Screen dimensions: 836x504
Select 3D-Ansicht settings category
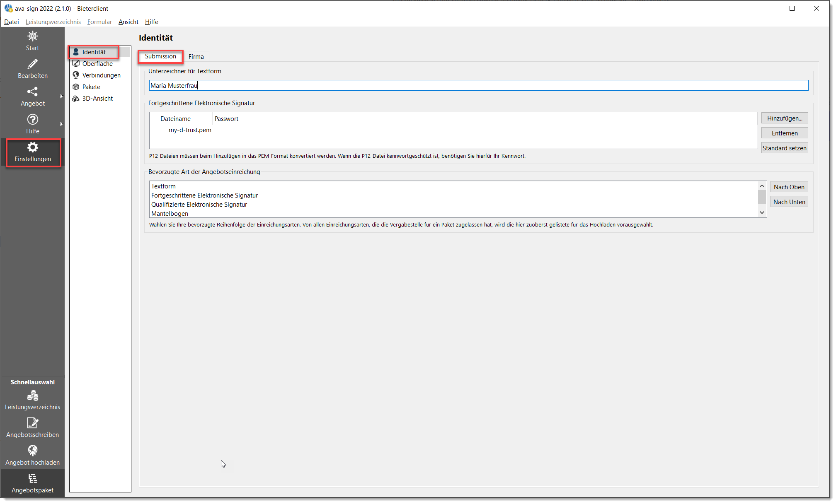coord(100,99)
